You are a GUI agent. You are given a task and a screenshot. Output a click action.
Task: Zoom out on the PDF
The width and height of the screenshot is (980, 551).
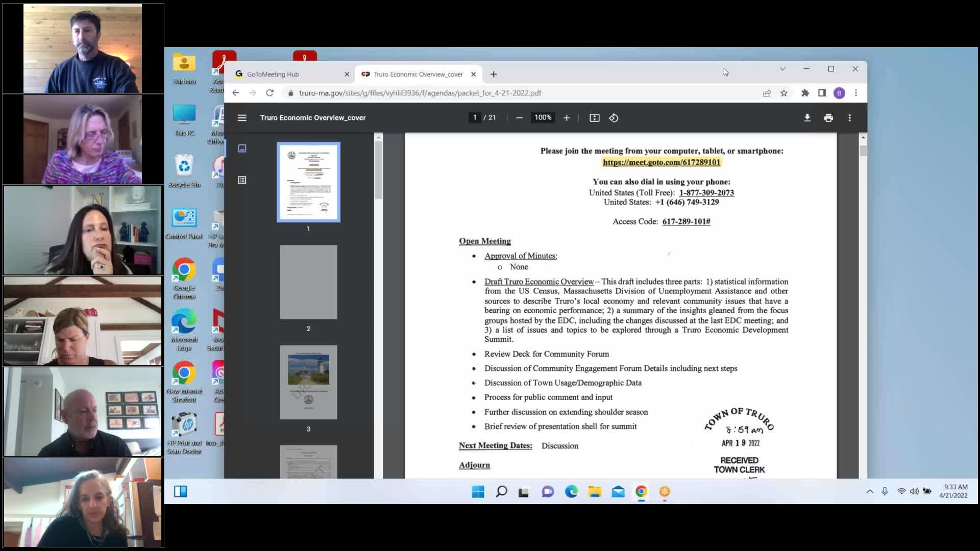point(519,117)
